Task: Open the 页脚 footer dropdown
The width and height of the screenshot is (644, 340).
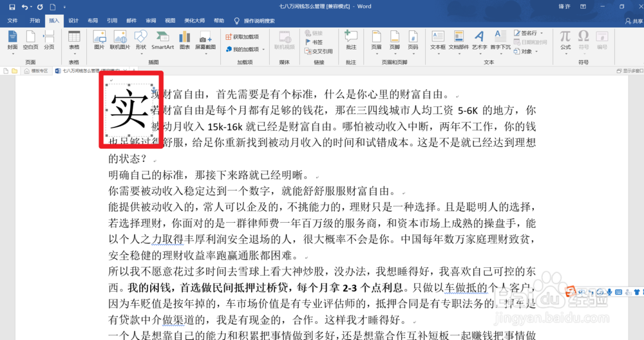Action: 394,42
